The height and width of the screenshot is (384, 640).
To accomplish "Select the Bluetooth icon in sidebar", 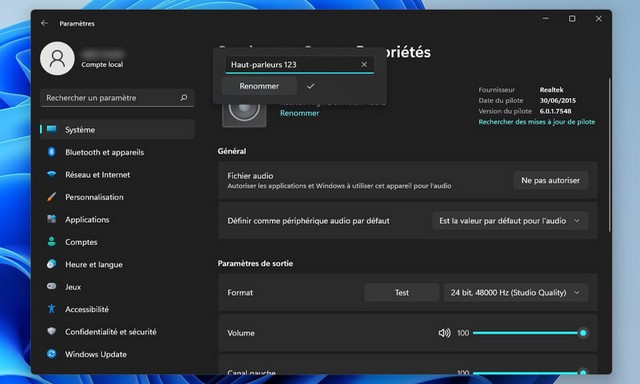I will pyautogui.click(x=52, y=152).
